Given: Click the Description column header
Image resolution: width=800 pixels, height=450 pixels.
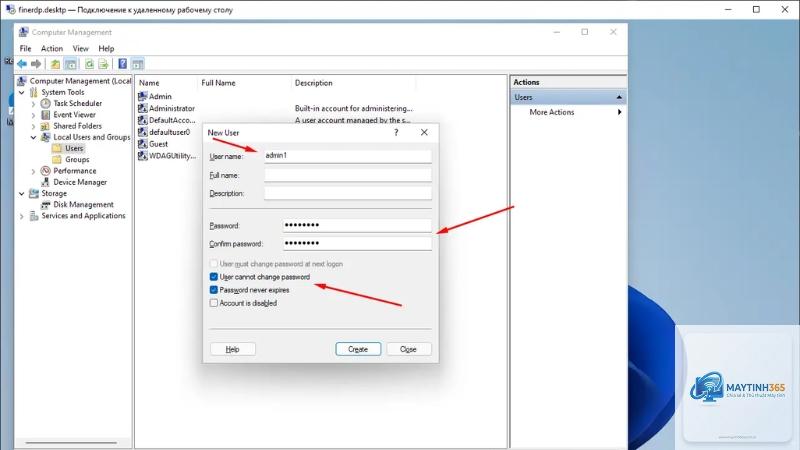Looking at the screenshot, I should pyautogui.click(x=354, y=83).
